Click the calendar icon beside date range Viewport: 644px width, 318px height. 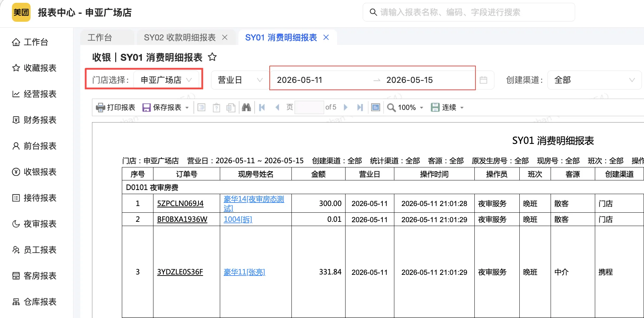click(484, 80)
